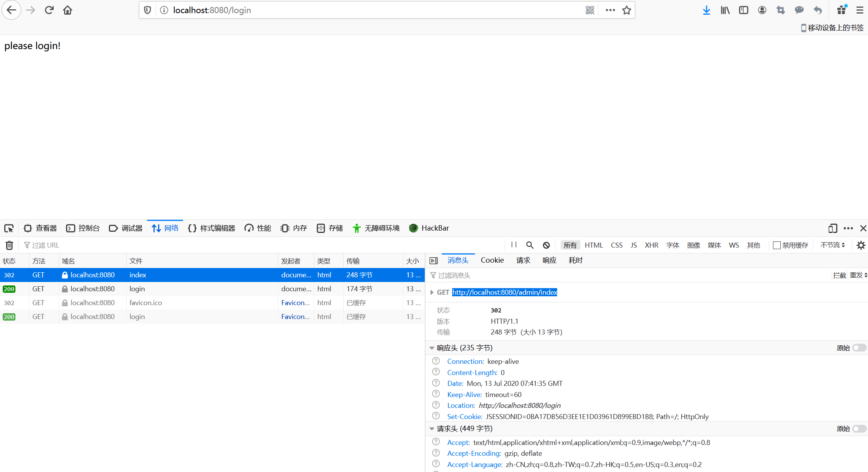Viewport: 868px width, 472px height.
Task: Click the 拦截 block button
Action: tap(839, 275)
